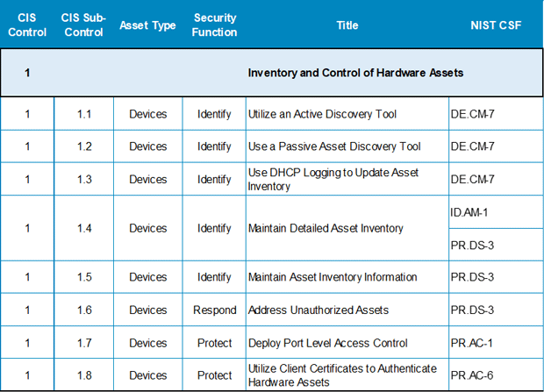The image size is (544, 392).
Task: Select the "Title" column header
Action: pyautogui.click(x=347, y=25)
